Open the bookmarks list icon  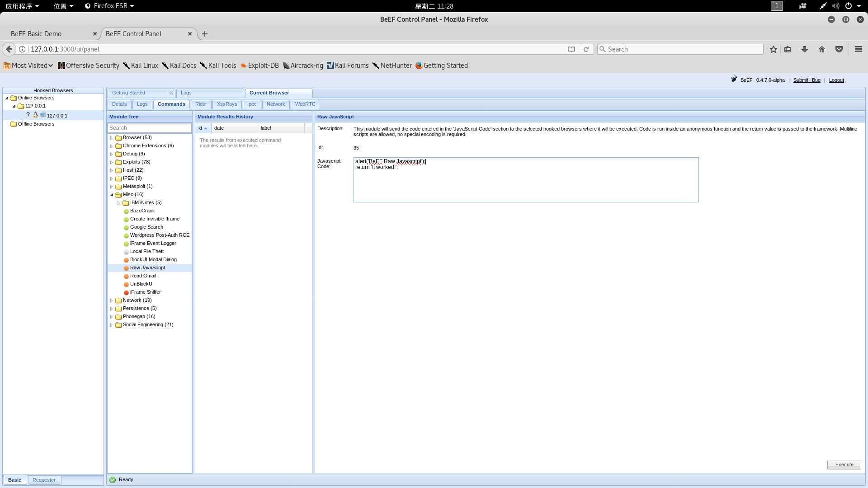tap(788, 49)
